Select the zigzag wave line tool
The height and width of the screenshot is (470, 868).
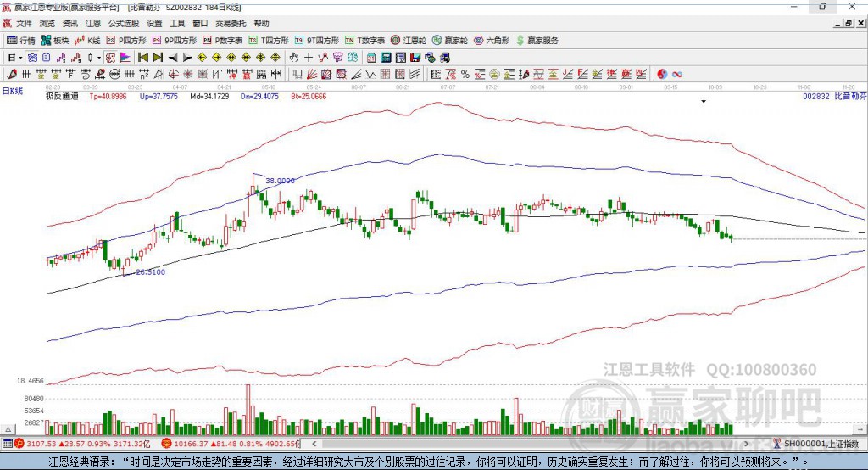(370, 75)
